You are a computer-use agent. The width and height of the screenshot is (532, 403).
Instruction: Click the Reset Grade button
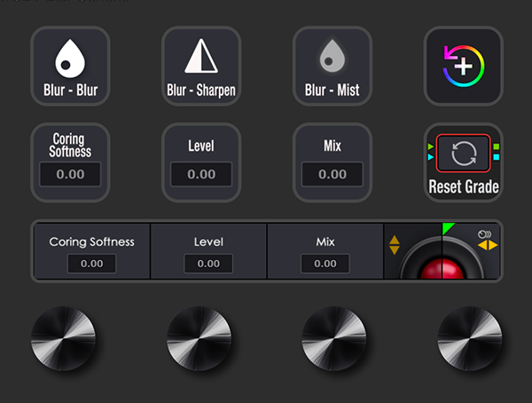coord(463,162)
